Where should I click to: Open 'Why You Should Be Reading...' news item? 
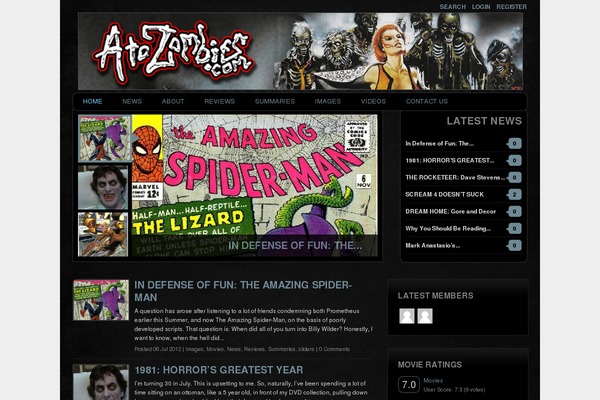[x=448, y=229]
